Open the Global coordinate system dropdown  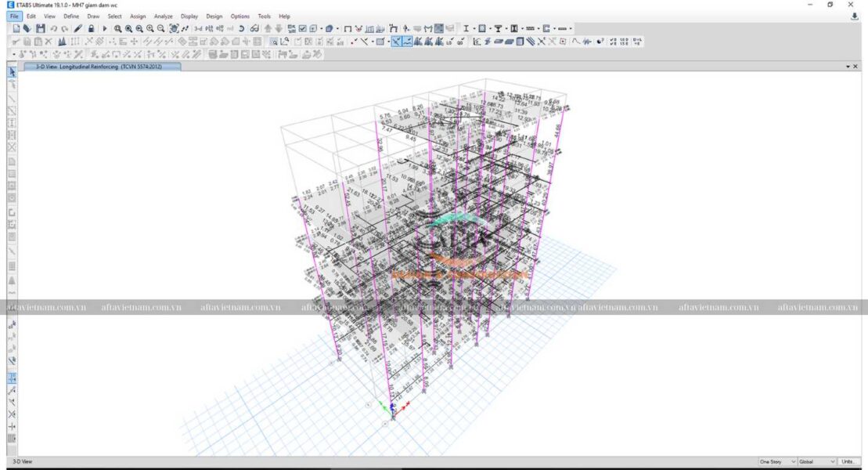[x=816, y=461]
